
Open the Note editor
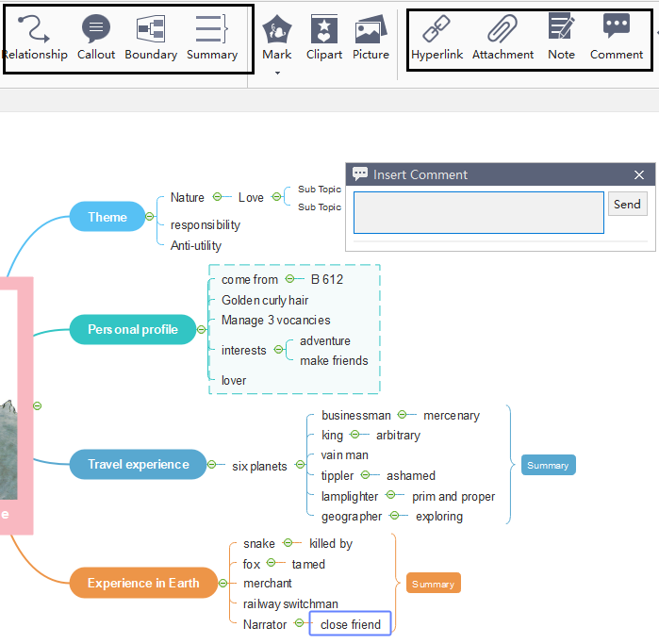pos(561,38)
